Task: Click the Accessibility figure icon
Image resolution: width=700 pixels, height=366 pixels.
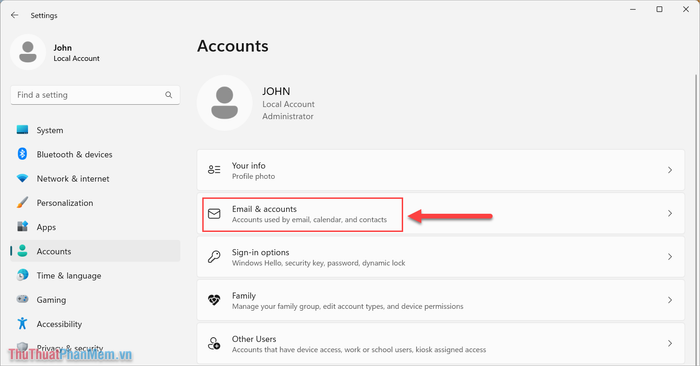Action: (x=22, y=324)
